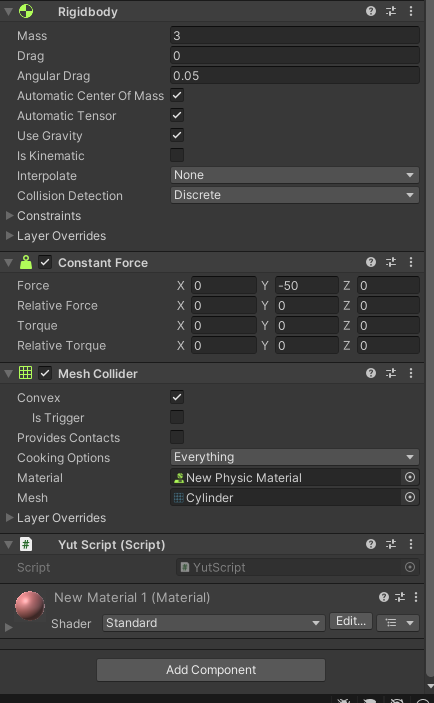Open Yut Script three-dot menu

point(411,544)
